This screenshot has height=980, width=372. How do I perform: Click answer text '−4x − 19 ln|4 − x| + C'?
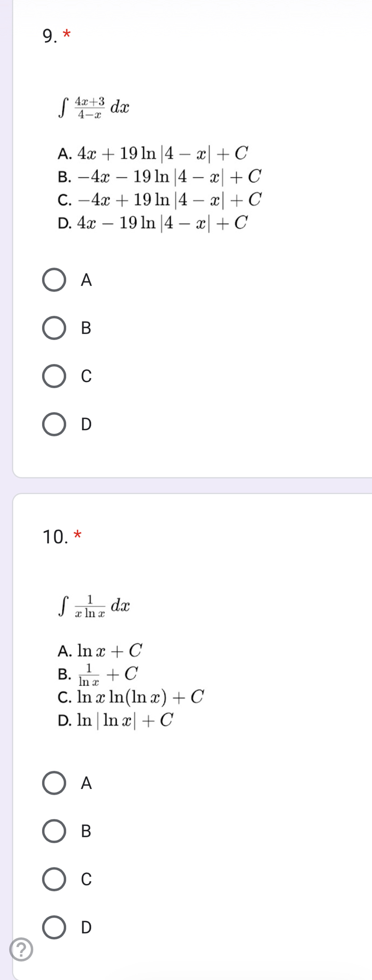[169, 176]
